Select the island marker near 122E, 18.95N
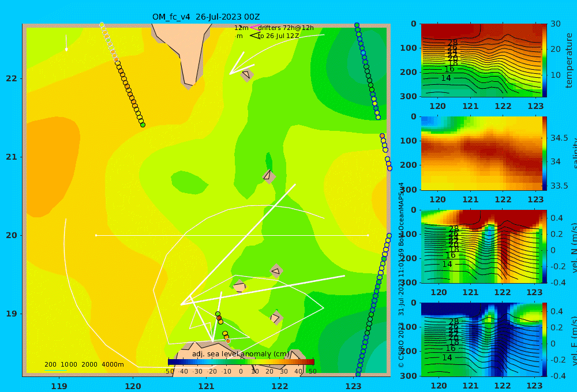The height and width of the screenshot is (392, 577). pyautogui.click(x=276, y=318)
